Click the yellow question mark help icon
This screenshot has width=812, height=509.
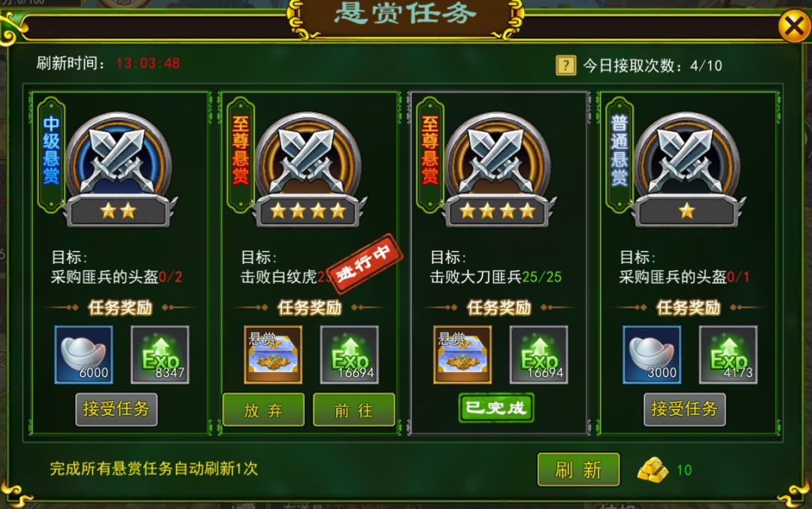565,65
